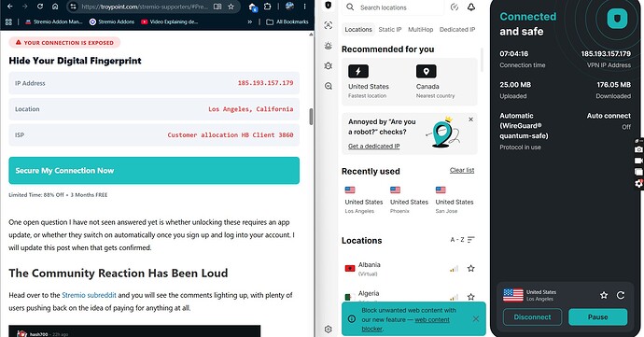
Task: Open reading mode icon in address bar
Action: point(217,7)
